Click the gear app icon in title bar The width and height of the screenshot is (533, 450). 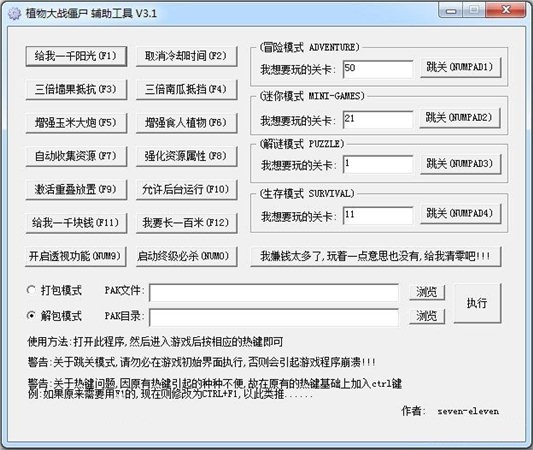[14, 14]
